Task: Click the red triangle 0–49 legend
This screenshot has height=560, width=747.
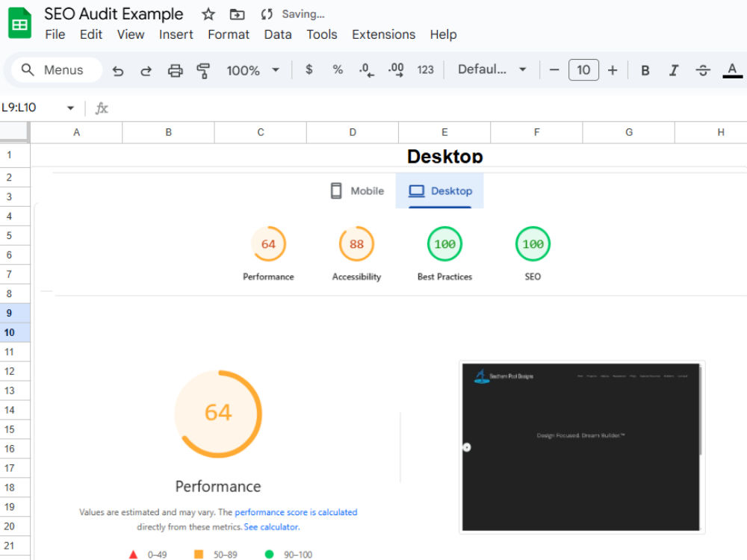Action: (x=148, y=554)
